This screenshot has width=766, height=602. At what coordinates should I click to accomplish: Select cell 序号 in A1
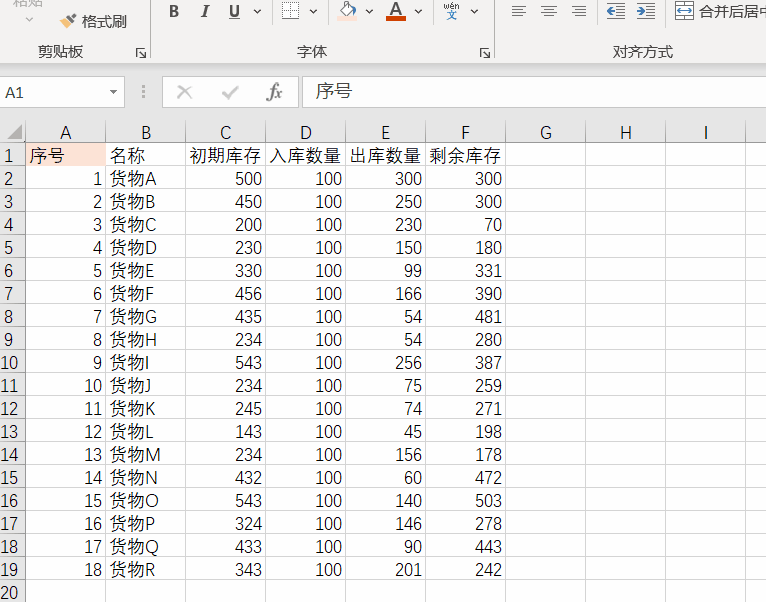(65, 155)
